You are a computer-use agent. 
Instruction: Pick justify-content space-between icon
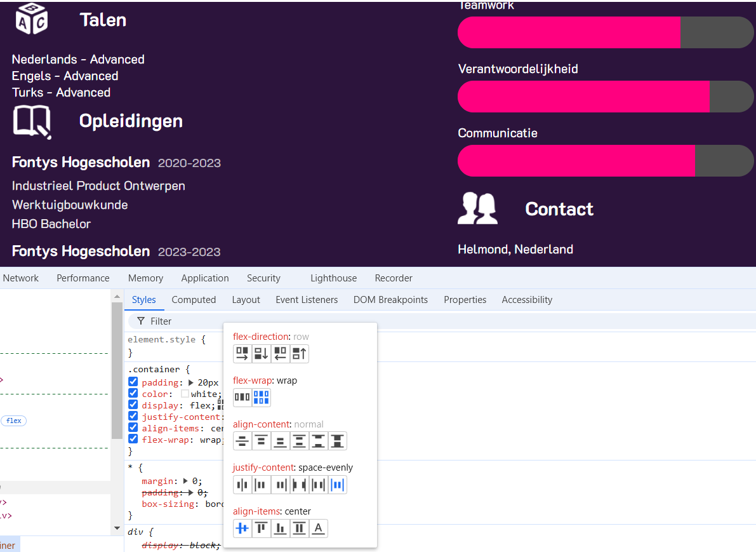300,485
